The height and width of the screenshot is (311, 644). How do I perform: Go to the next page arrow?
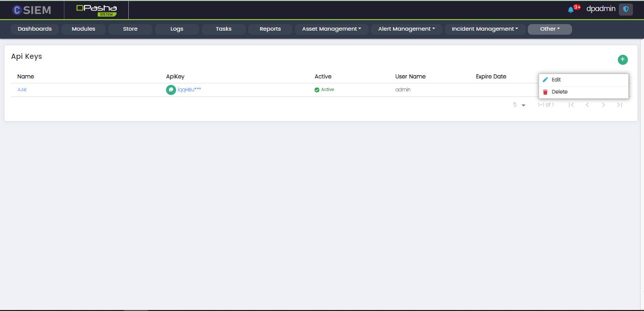click(603, 105)
